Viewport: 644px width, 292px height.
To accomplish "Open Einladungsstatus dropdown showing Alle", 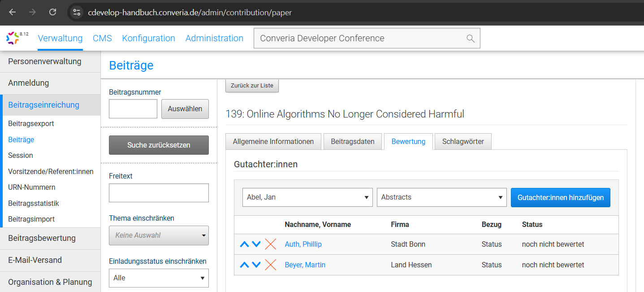I will [159, 278].
